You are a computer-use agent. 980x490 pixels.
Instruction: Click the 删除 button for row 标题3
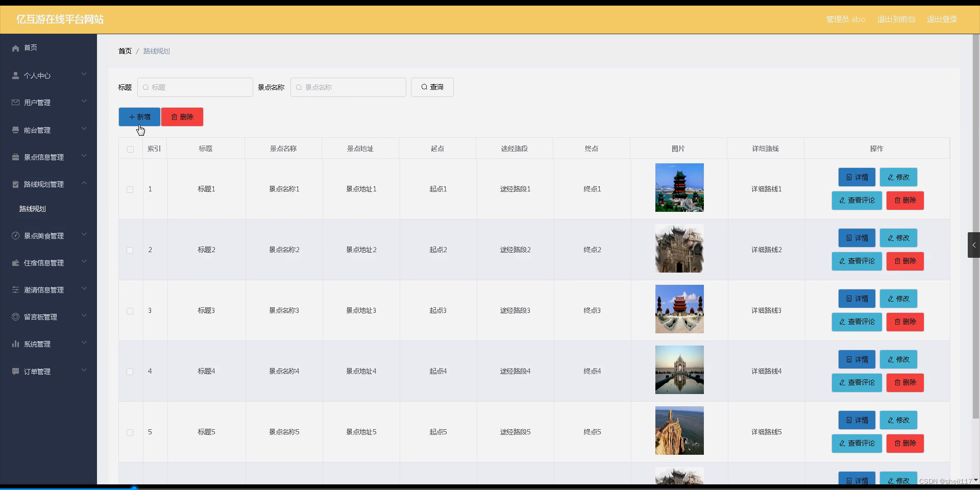905,322
